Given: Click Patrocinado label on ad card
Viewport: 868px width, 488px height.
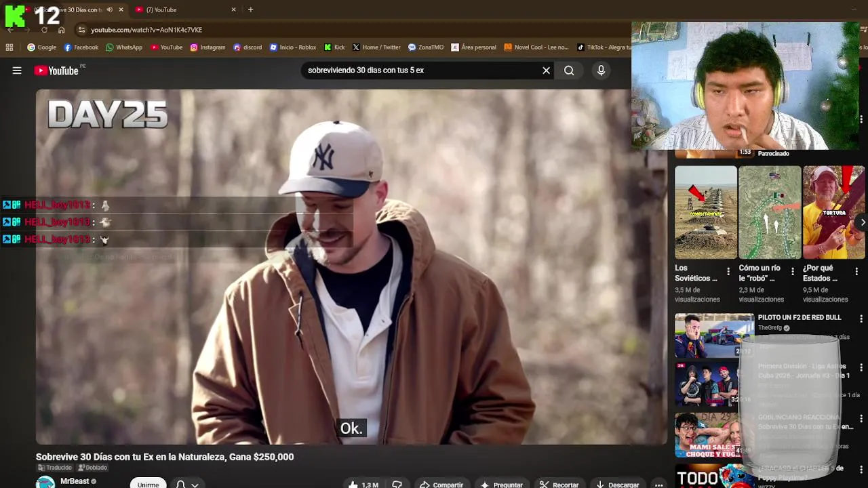Looking at the screenshot, I should coord(774,153).
